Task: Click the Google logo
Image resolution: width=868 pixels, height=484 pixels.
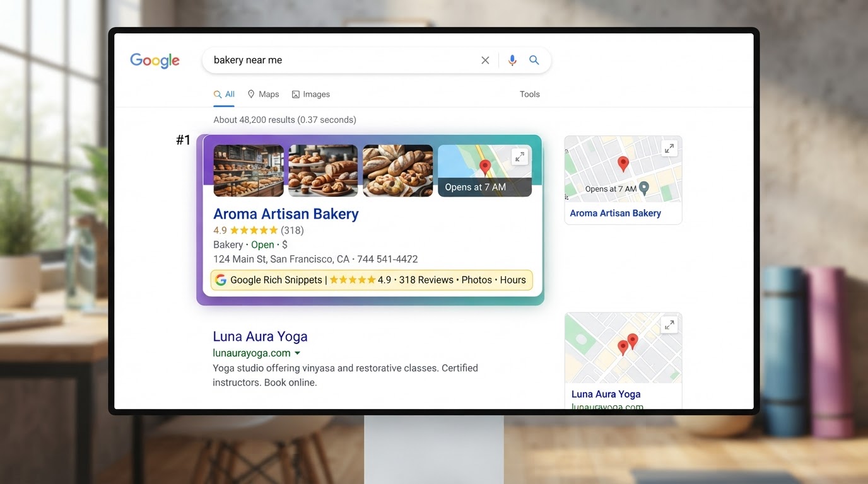Action: (155, 60)
